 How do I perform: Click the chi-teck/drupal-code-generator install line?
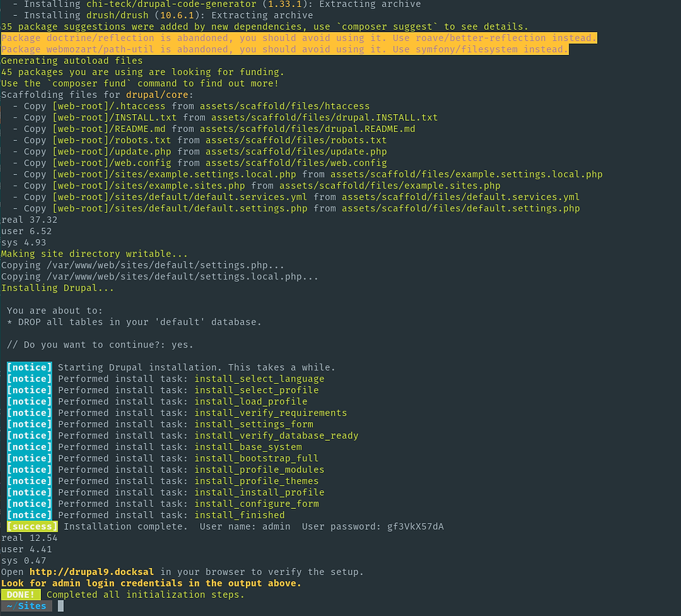[x=217, y=4]
